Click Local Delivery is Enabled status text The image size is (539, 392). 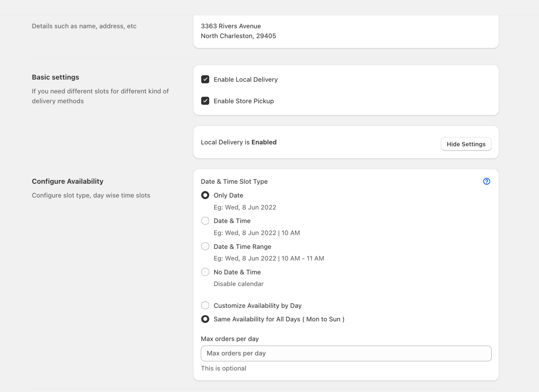tap(239, 142)
